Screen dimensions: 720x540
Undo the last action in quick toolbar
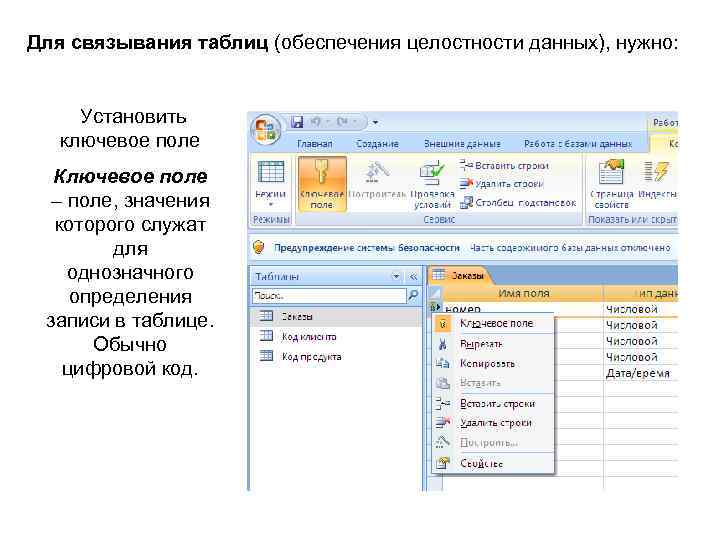coord(316,122)
